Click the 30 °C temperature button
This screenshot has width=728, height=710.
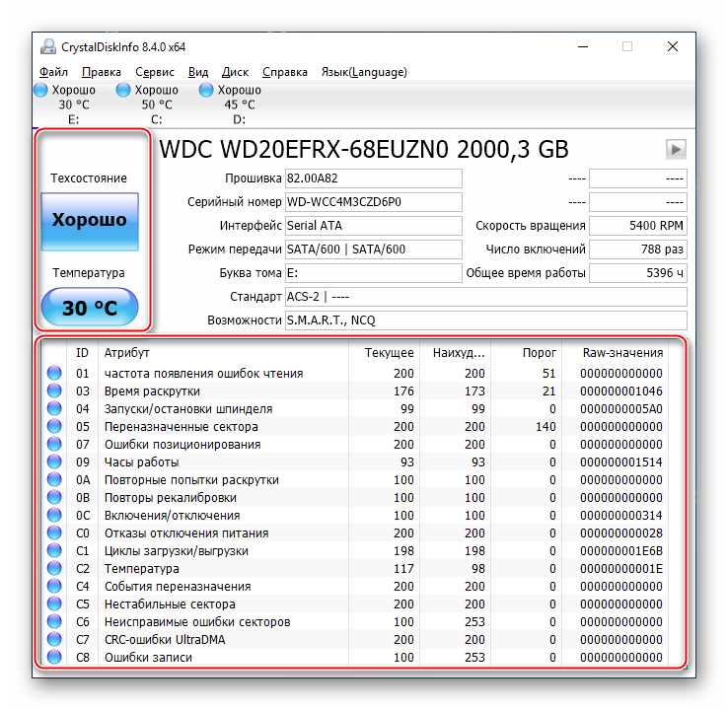click(90, 308)
